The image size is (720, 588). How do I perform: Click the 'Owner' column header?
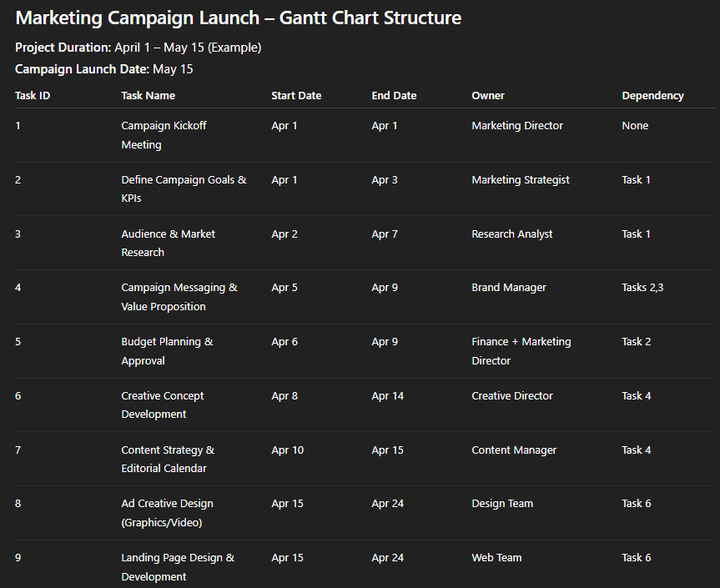point(488,95)
